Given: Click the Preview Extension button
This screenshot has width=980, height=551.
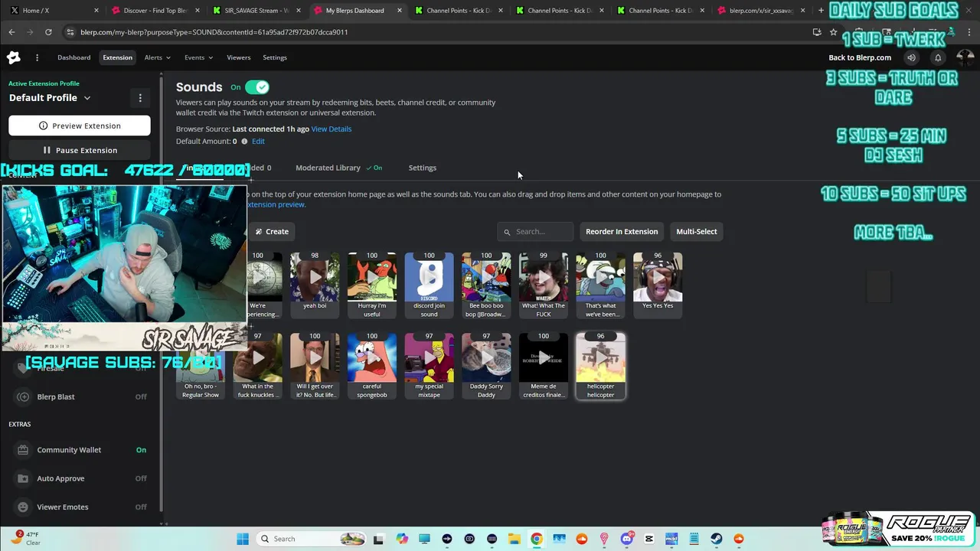Looking at the screenshot, I should (80, 126).
